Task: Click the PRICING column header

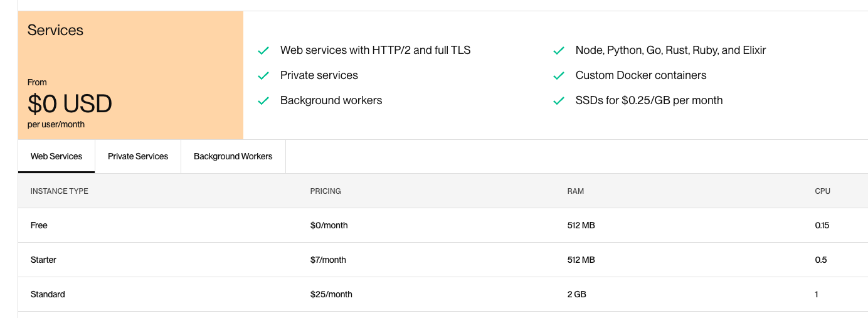Action: pyautogui.click(x=325, y=191)
